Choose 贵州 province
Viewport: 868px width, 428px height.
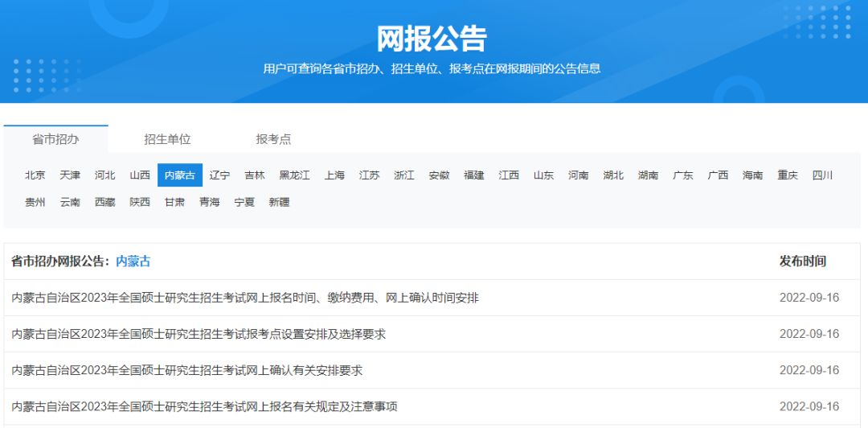pos(35,203)
